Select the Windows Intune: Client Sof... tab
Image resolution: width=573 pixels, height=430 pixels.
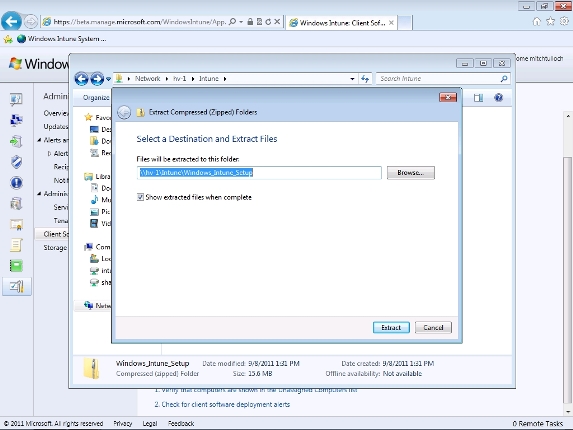click(342, 23)
